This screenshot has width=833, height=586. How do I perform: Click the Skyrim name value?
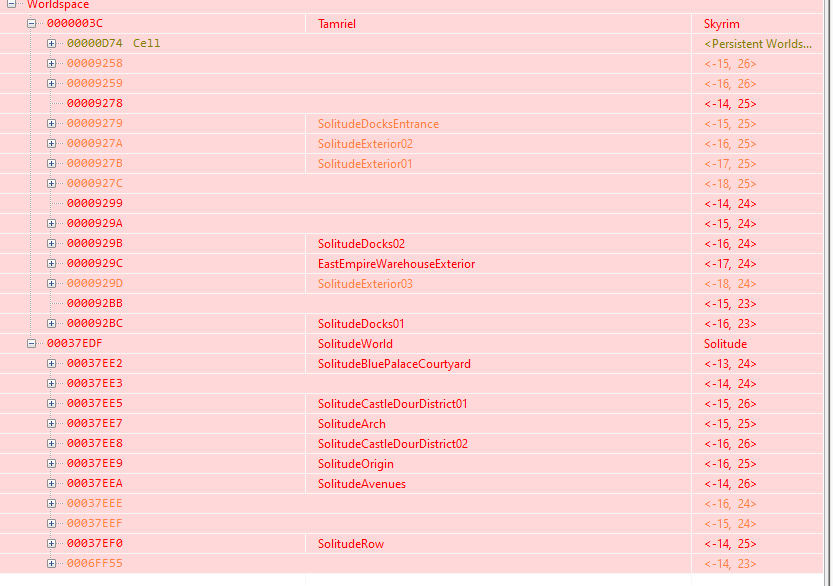tap(721, 24)
